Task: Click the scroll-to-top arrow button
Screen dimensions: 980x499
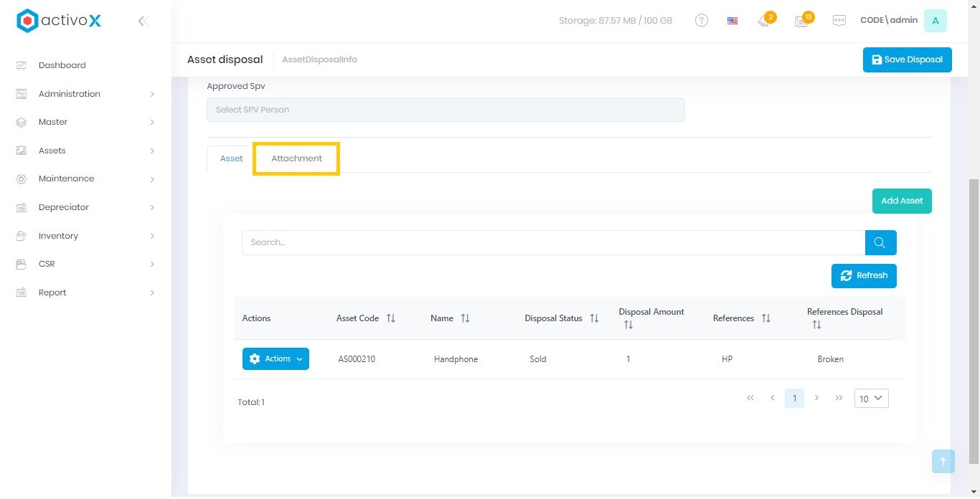Action: tap(943, 462)
